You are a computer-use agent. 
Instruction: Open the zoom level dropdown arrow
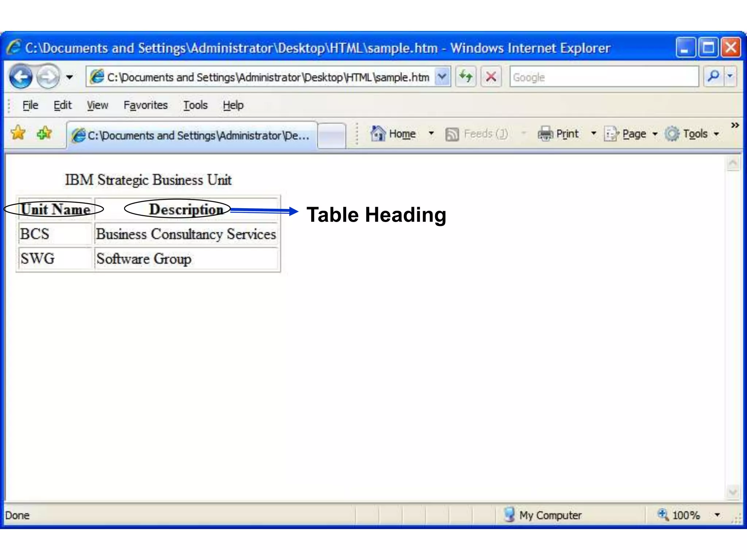pyautogui.click(x=717, y=515)
